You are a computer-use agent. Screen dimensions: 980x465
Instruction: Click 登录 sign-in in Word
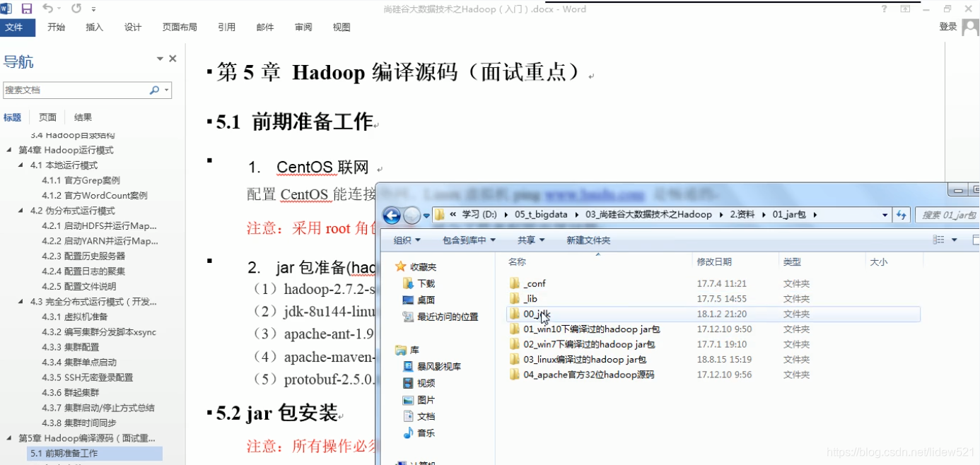tap(948, 27)
